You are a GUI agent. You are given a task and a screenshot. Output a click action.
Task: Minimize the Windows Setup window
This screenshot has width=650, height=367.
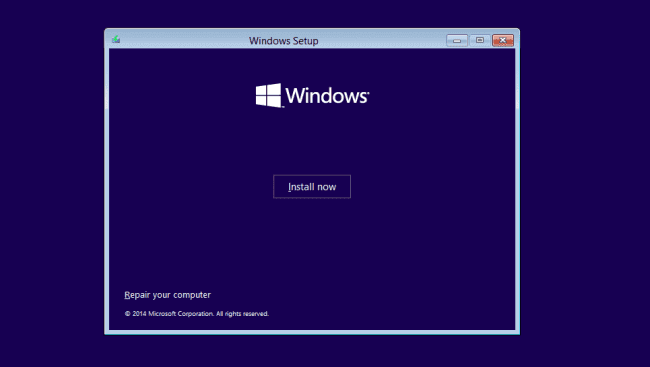[457, 40]
